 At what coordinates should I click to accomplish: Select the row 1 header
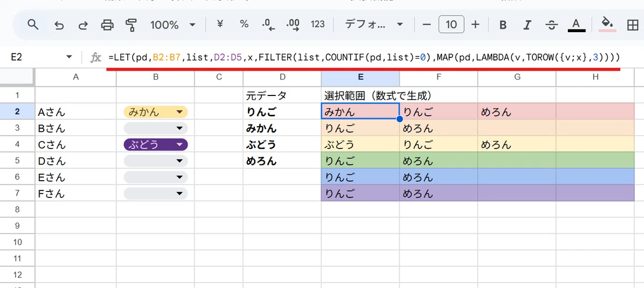pyautogui.click(x=17, y=95)
